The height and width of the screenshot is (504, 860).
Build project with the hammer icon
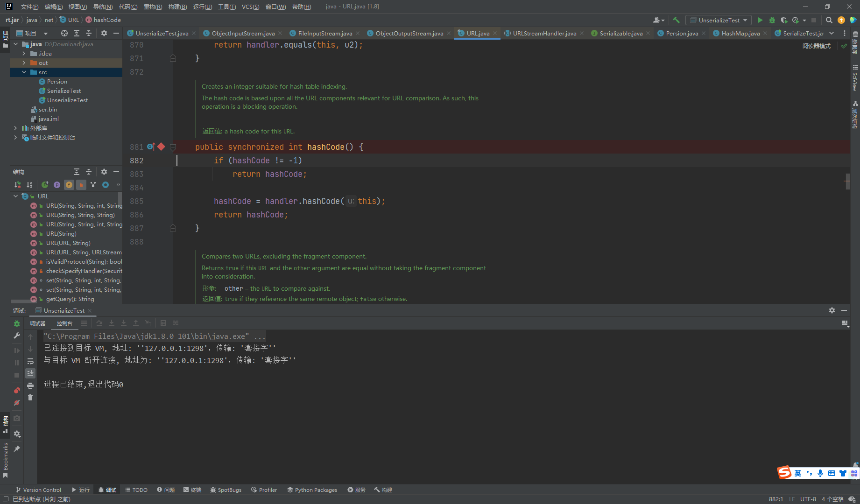click(x=676, y=20)
